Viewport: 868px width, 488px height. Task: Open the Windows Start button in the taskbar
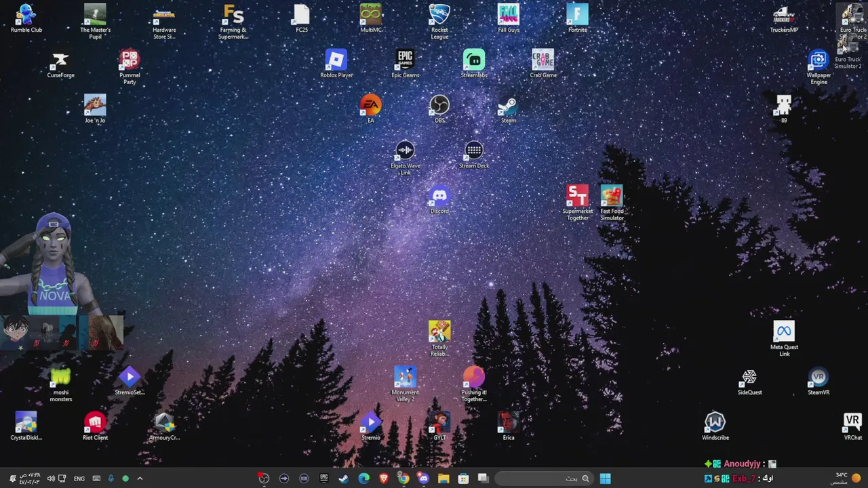point(605,479)
